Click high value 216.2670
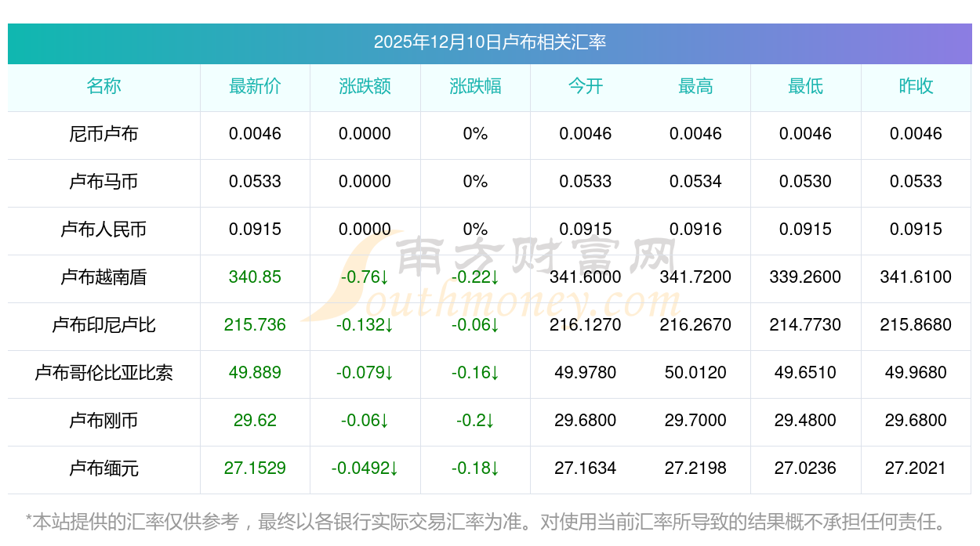 point(695,325)
